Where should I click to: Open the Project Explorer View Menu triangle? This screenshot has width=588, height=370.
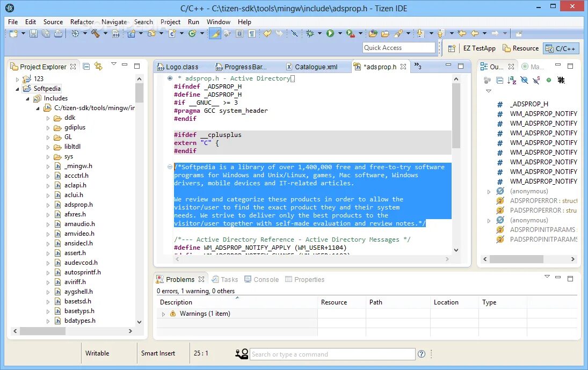click(114, 64)
